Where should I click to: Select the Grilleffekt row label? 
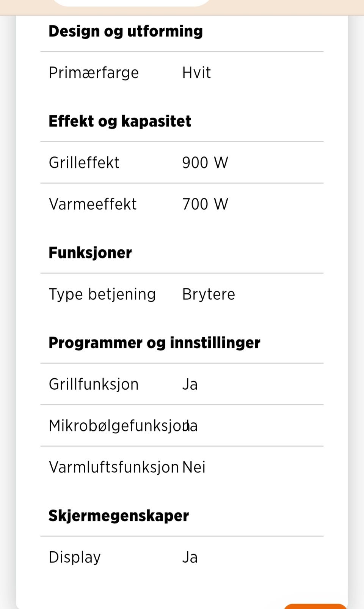click(84, 163)
